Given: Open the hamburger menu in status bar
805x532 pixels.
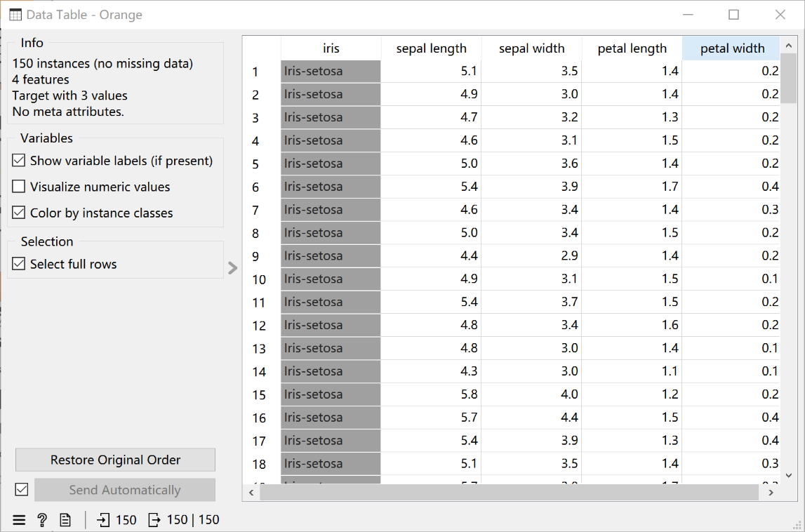Looking at the screenshot, I should [19, 520].
